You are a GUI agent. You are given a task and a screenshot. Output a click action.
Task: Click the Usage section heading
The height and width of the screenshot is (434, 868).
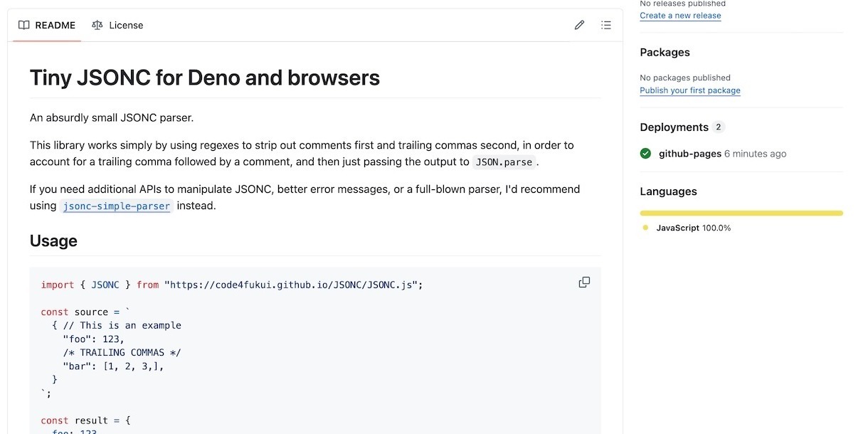click(53, 241)
